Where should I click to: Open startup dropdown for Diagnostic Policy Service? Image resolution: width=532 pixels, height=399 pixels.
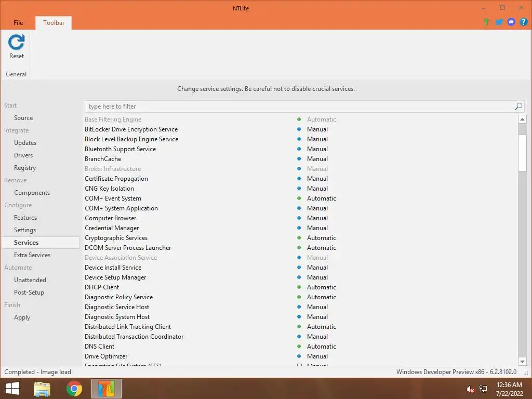tap(321, 297)
